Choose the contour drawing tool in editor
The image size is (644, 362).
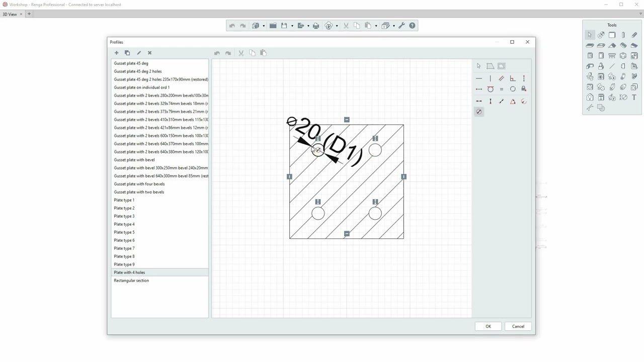click(490, 66)
